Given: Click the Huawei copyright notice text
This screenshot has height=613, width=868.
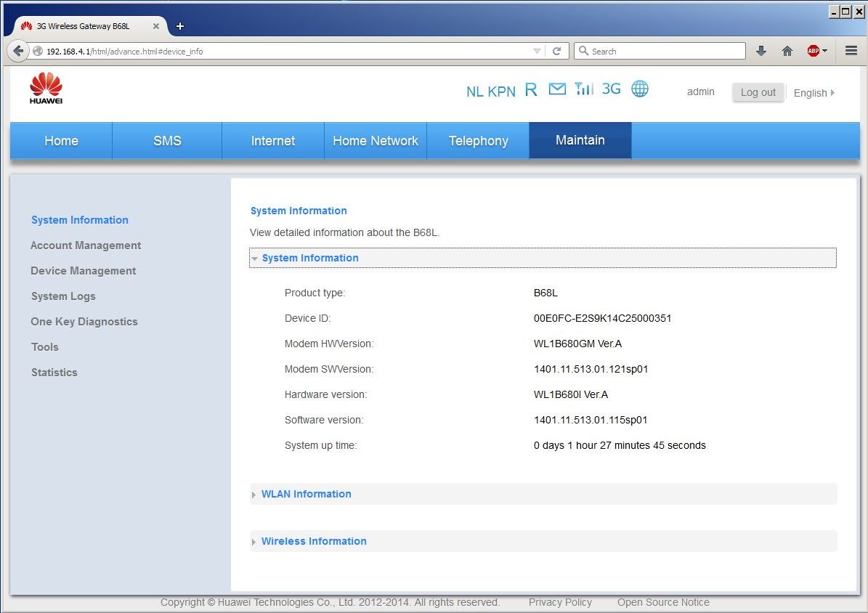Looking at the screenshot, I should [x=330, y=602].
